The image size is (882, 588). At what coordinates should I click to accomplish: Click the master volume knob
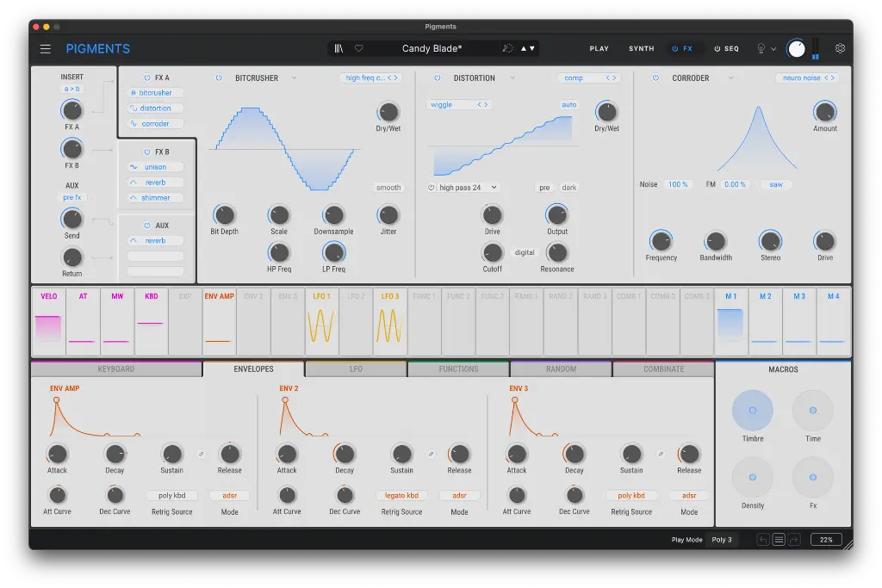(x=796, y=49)
